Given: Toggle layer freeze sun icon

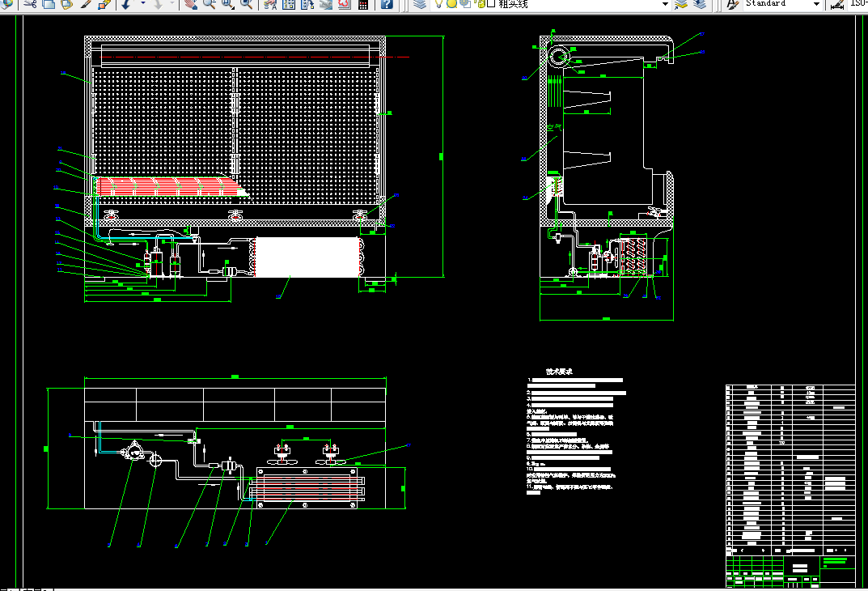Looking at the screenshot, I should (451, 4).
